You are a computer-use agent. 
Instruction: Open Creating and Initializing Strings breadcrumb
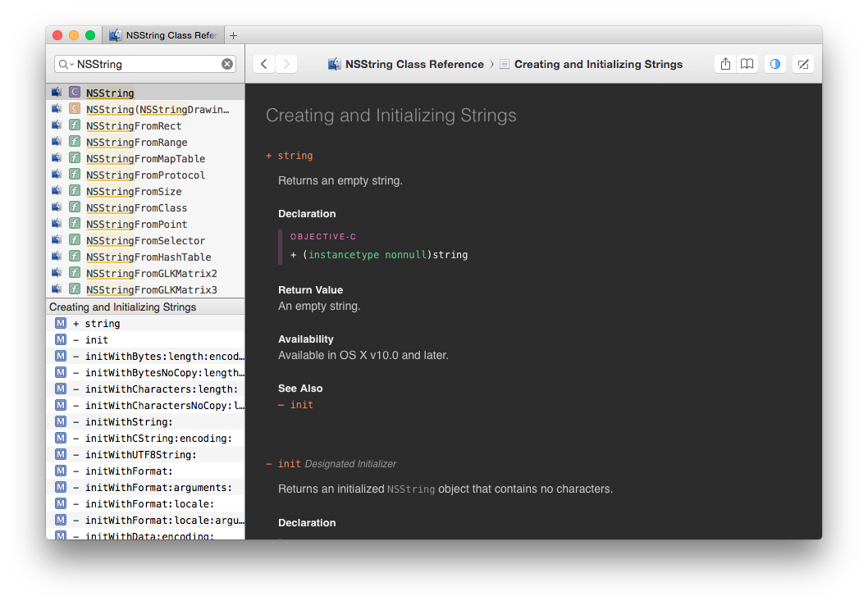tap(592, 64)
